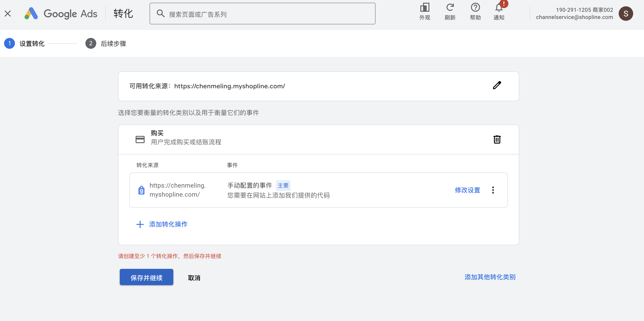Click account email channelservice@shopline.com
644x321 pixels.
click(x=574, y=17)
